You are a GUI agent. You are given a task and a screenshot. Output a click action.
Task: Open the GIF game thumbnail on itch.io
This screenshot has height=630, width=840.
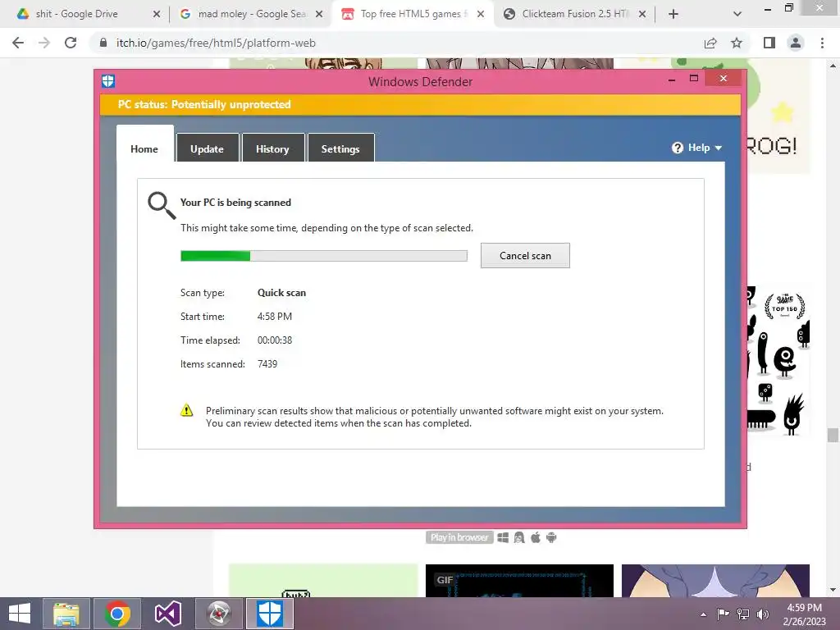point(519,581)
